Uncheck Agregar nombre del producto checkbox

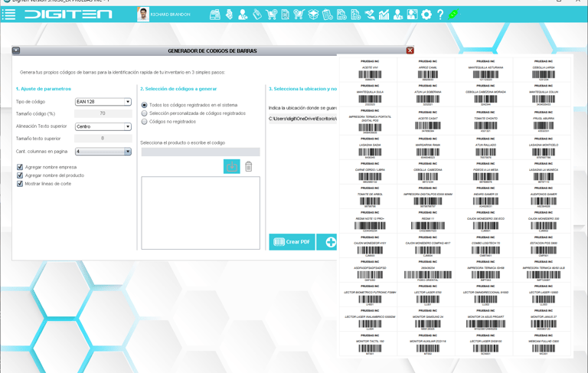coord(20,175)
